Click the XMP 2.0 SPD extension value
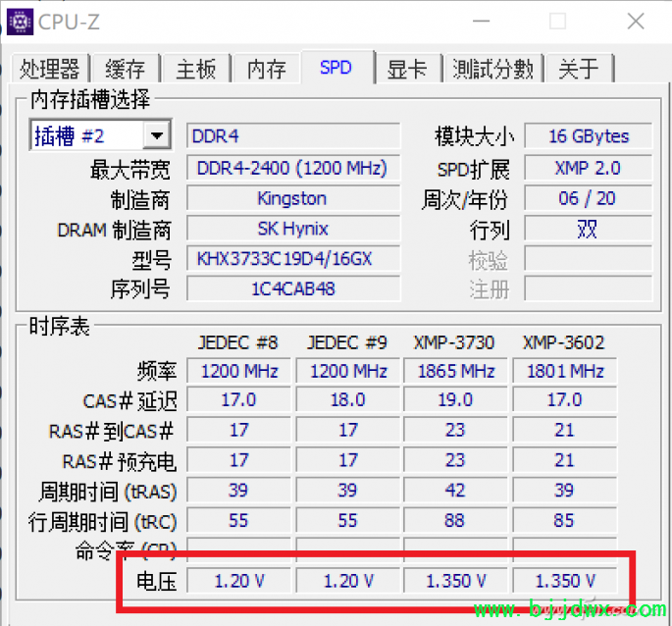The image size is (672, 626). tap(588, 168)
